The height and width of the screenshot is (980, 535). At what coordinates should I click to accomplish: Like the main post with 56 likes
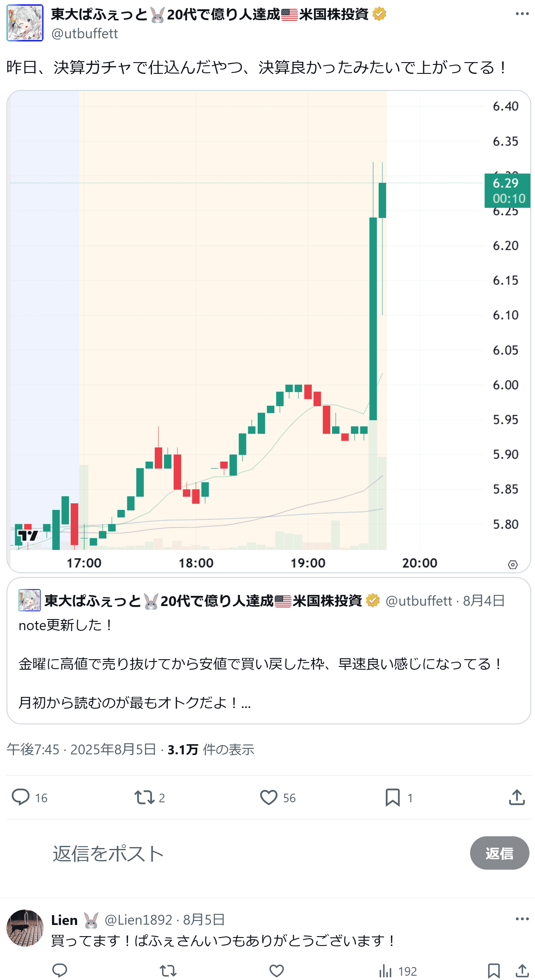pos(269,797)
